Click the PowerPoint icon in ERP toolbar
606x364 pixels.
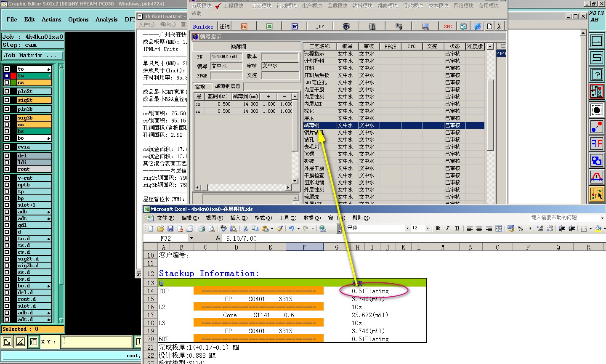click(x=244, y=26)
